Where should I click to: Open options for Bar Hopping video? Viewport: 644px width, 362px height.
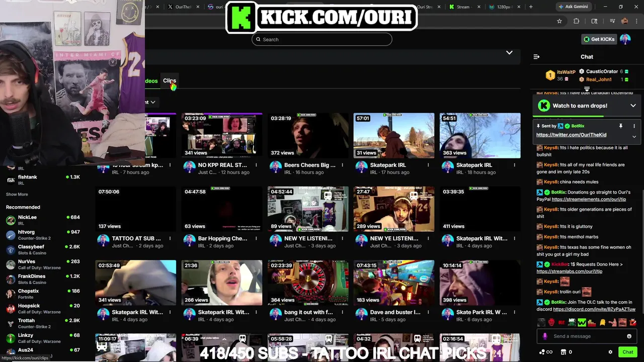click(x=256, y=238)
